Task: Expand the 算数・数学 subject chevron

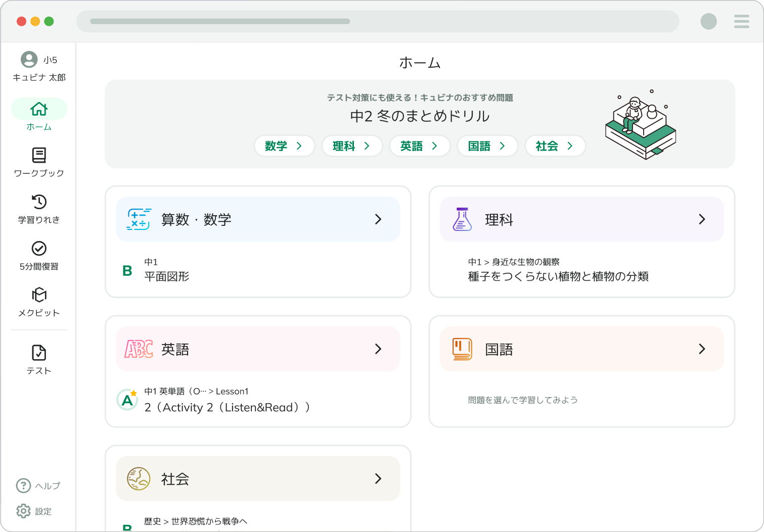Action: [378, 219]
